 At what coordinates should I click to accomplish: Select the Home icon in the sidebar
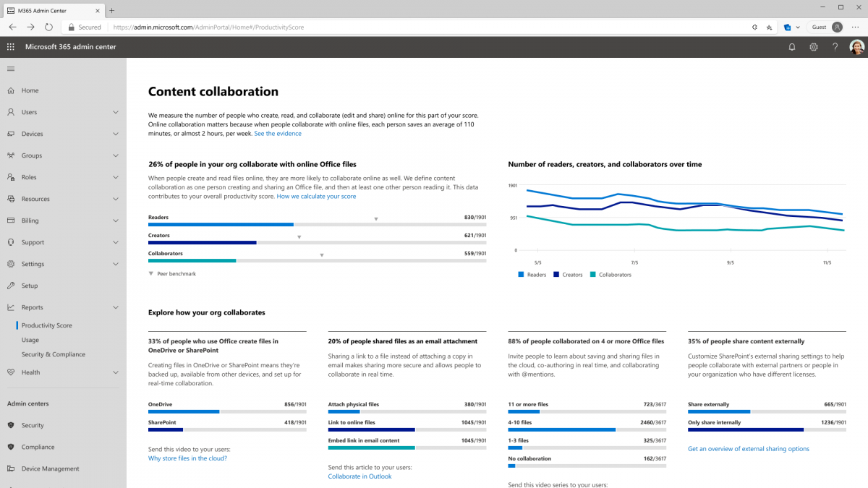click(x=10, y=90)
